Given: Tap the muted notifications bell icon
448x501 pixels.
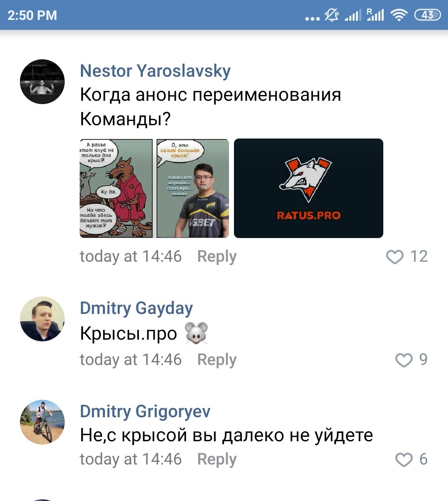Looking at the screenshot, I should click(331, 15).
